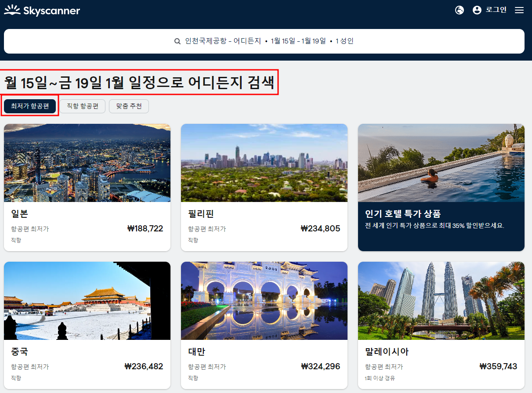Open the language and region globe icon
This screenshot has width=532, height=393.
point(459,10)
